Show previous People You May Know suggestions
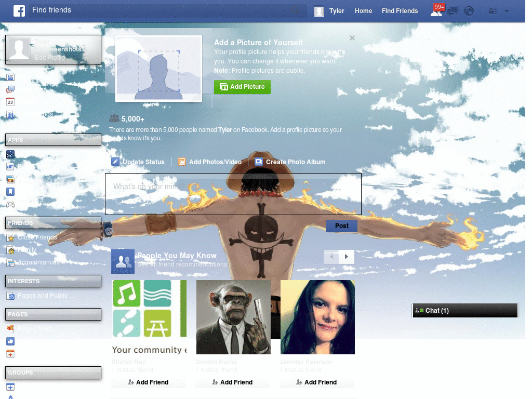 tap(331, 257)
